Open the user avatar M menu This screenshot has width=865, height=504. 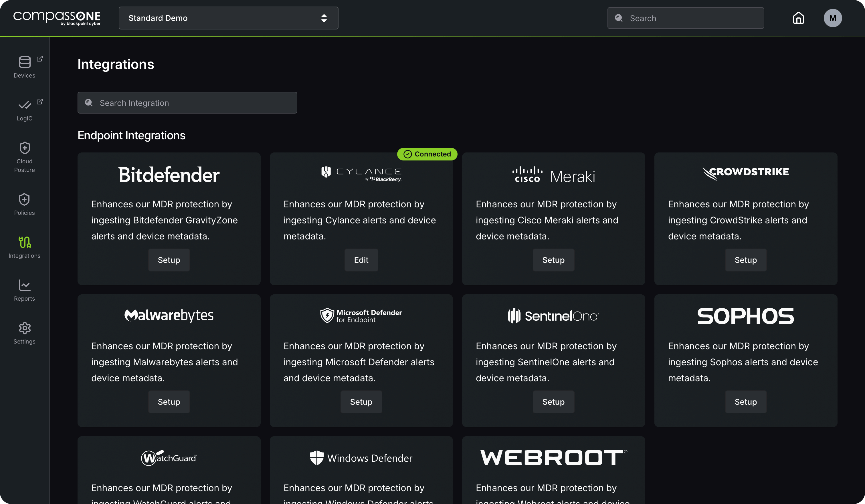click(833, 18)
